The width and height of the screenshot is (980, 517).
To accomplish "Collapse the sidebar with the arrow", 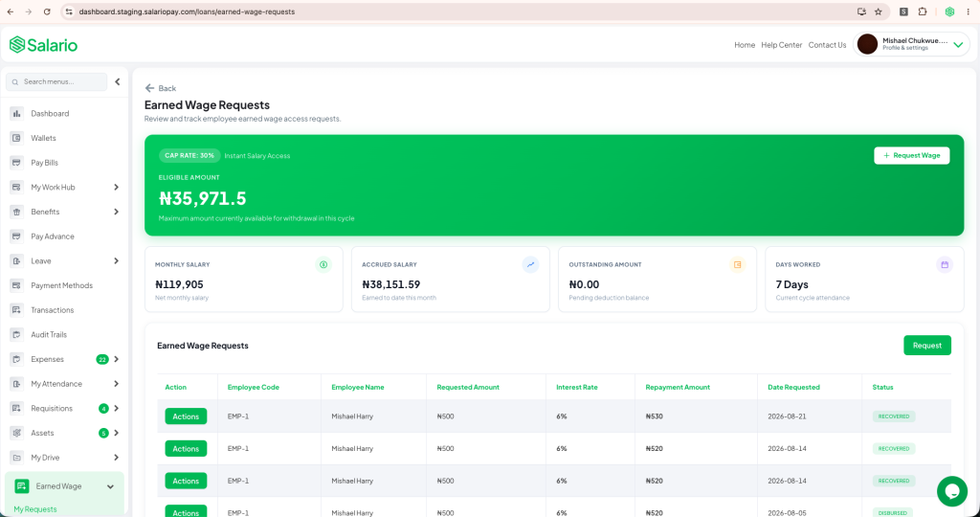I will pos(117,82).
